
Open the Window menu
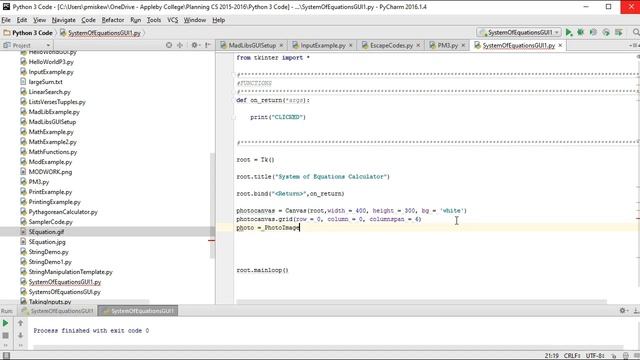195,20
